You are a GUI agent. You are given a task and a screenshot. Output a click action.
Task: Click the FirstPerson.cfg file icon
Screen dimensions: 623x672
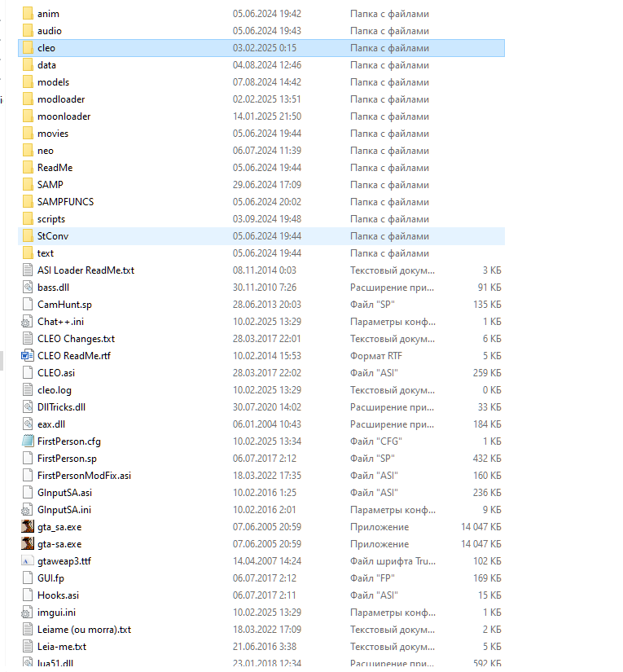27,441
